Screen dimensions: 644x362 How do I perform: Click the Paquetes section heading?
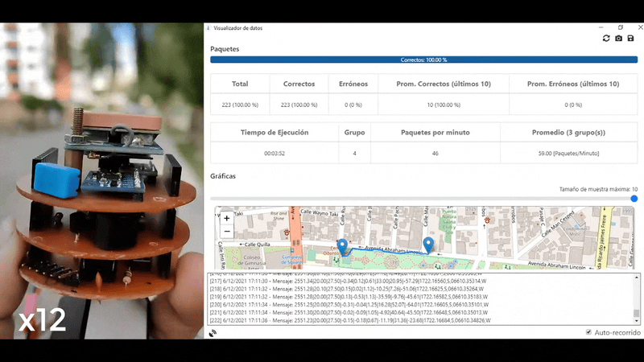coord(225,49)
